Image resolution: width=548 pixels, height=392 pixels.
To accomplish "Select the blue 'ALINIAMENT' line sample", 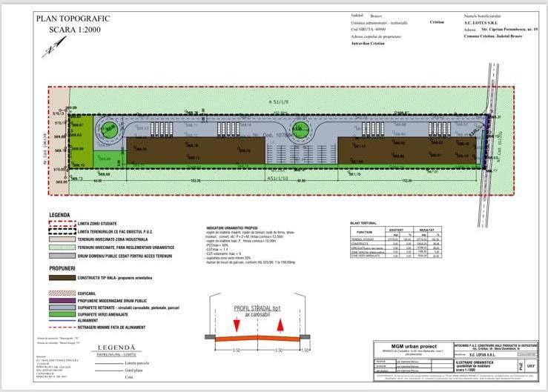I will click(62, 320).
